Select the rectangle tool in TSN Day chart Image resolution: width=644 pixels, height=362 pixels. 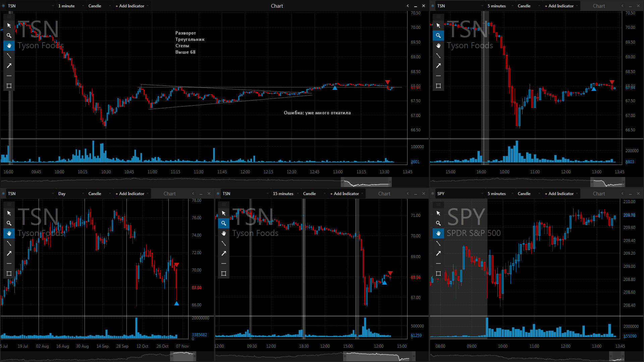(9, 274)
